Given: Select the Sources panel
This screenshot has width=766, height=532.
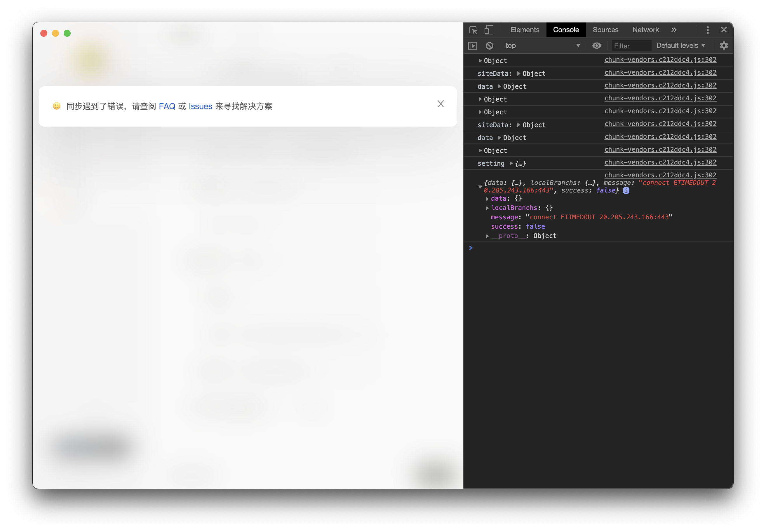Looking at the screenshot, I should (x=605, y=30).
